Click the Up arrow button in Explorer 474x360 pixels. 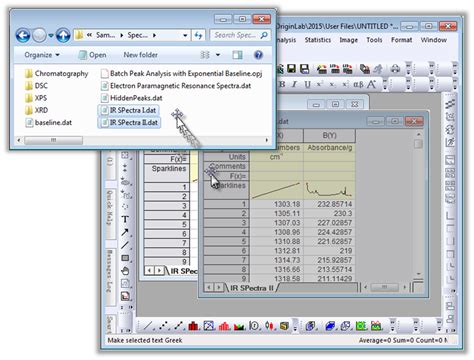click(63, 35)
